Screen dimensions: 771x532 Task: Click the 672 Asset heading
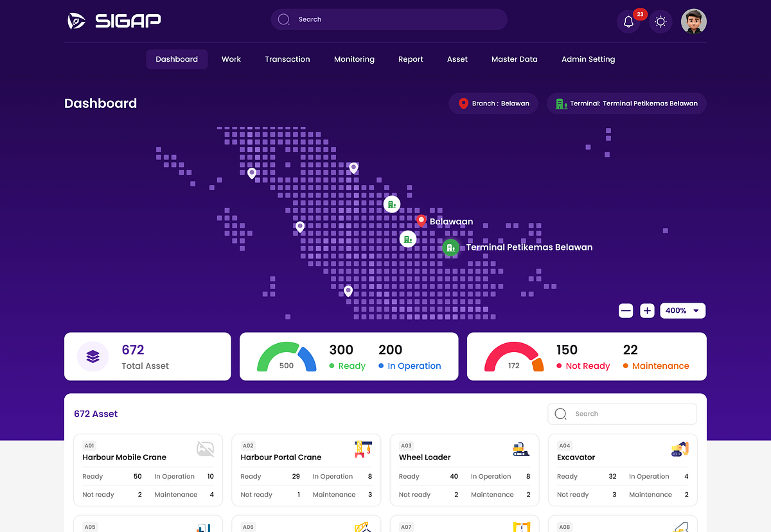click(96, 414)
